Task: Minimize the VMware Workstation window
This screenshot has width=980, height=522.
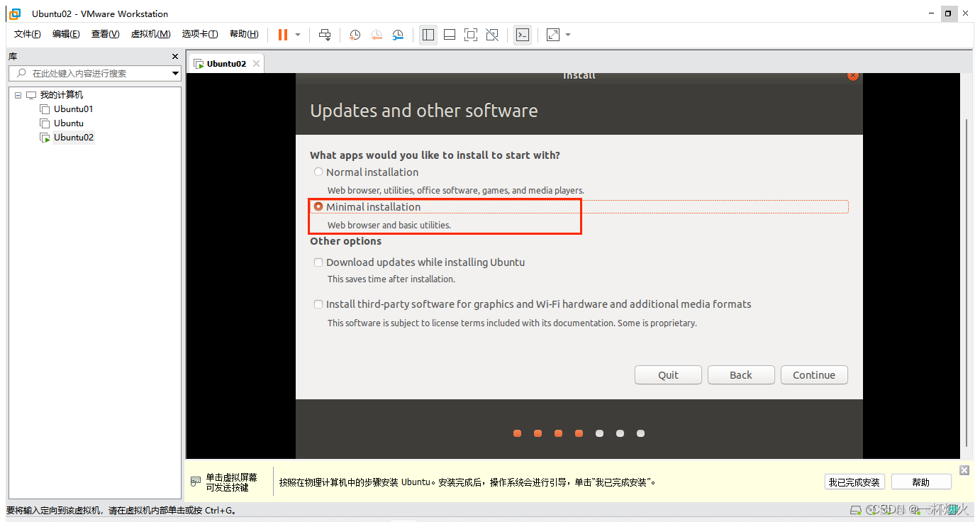Action: coord(932,13)
